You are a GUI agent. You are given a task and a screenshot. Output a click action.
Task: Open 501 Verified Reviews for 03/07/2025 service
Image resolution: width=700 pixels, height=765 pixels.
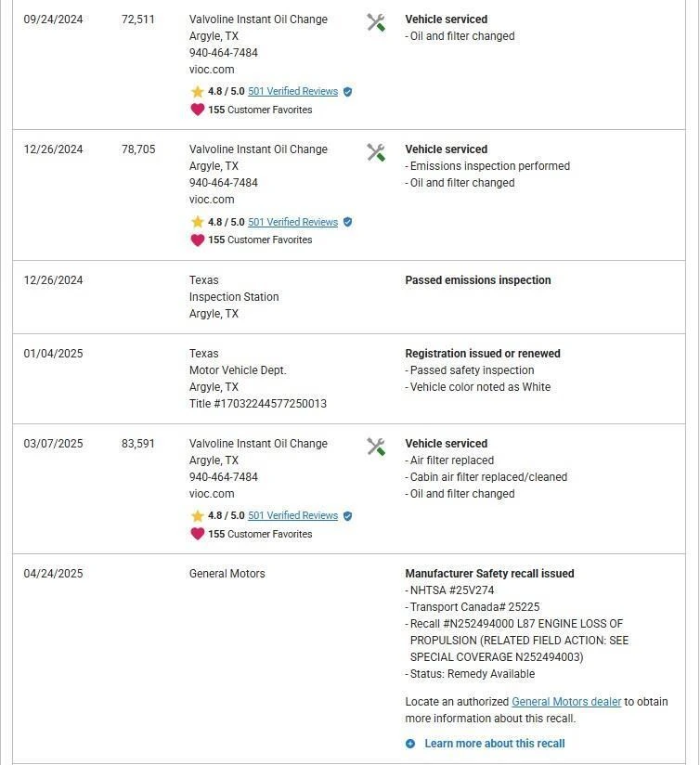(292, 516)
